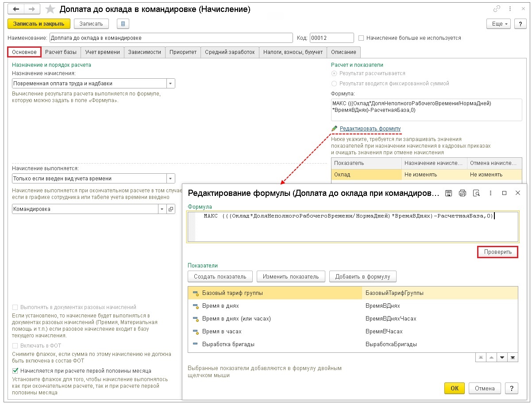This screenshot has height=405, width=532.
Task: Open the Командировка dropdown arrow
Action: tap(162, 209)
